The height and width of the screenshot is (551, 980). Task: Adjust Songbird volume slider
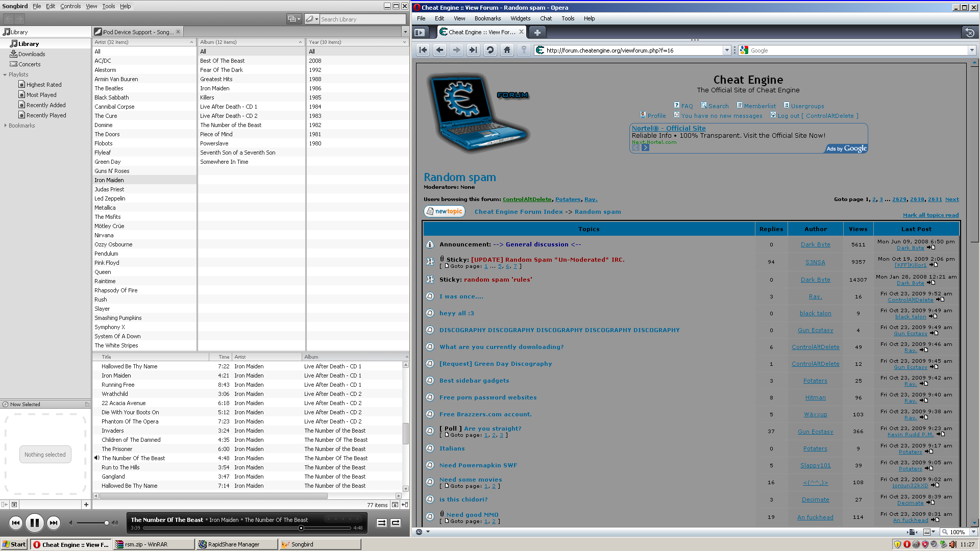92,522
